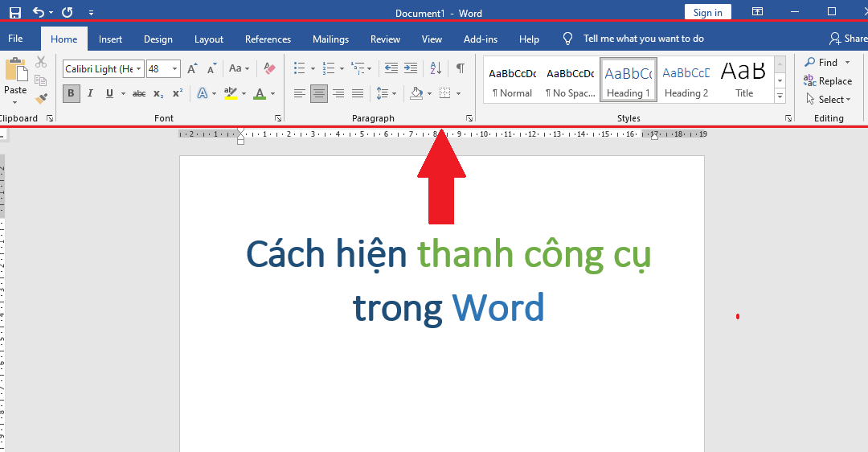Open the font size dropdown

tap(174, 69)
